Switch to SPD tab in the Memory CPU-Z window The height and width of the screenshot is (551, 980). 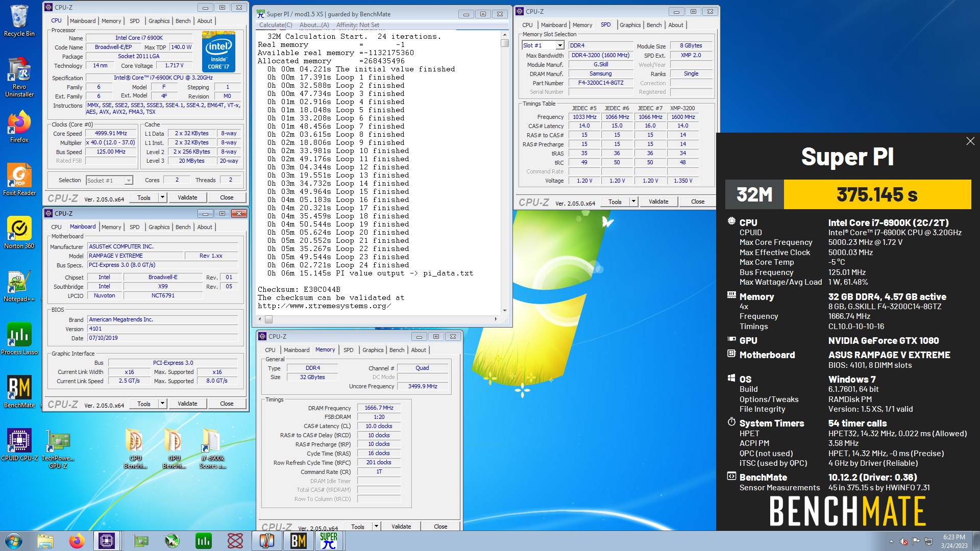348,350
